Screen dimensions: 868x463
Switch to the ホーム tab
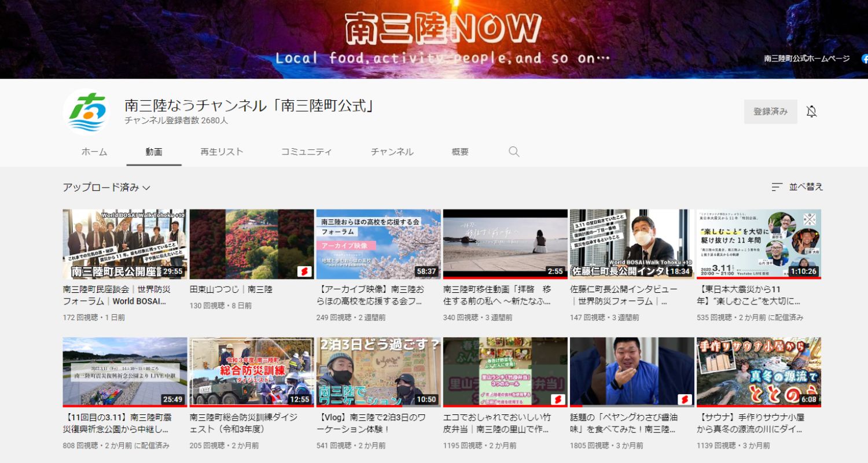tap(94, 151)
